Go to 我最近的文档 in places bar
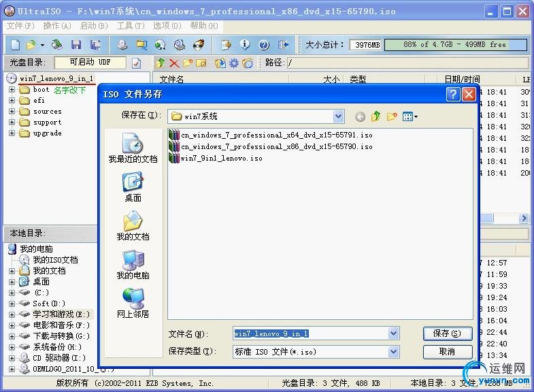 tap(133, 148)
